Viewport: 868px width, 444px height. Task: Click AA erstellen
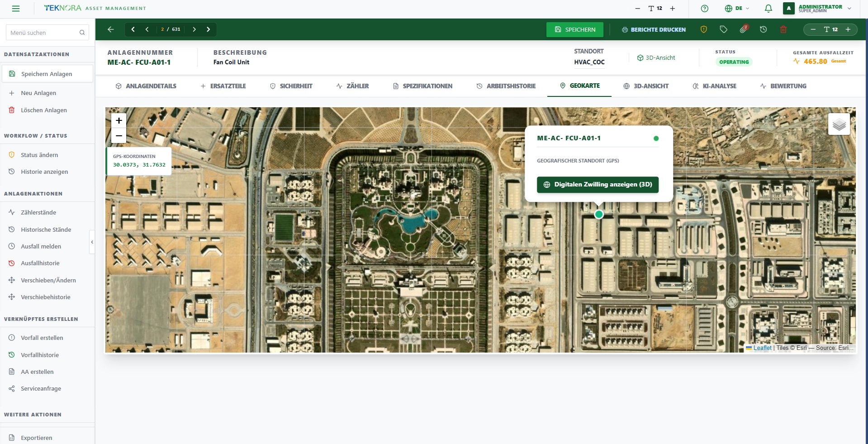pyautogui.click(x=47, y=372)
